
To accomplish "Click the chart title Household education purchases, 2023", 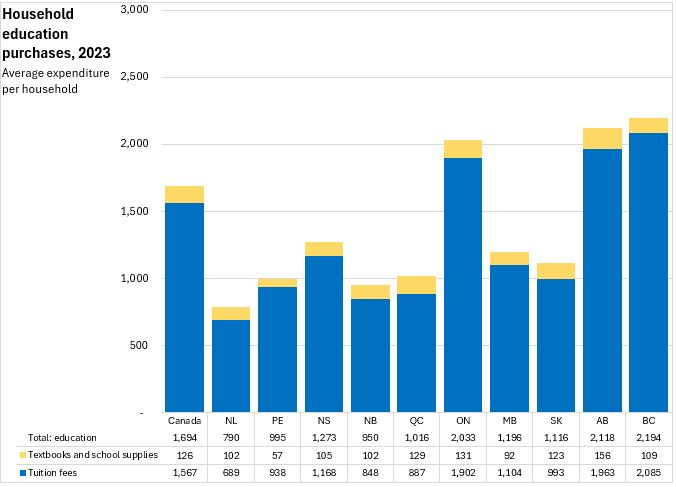I will [57, 33].
